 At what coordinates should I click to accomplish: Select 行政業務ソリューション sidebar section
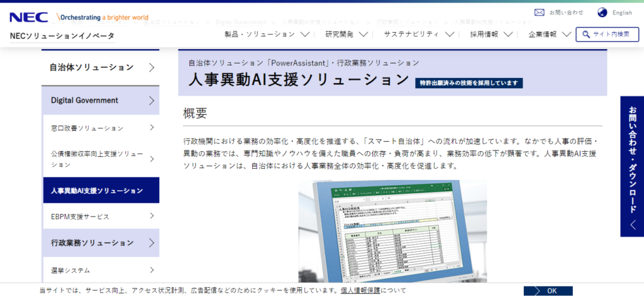click(101, 242)
